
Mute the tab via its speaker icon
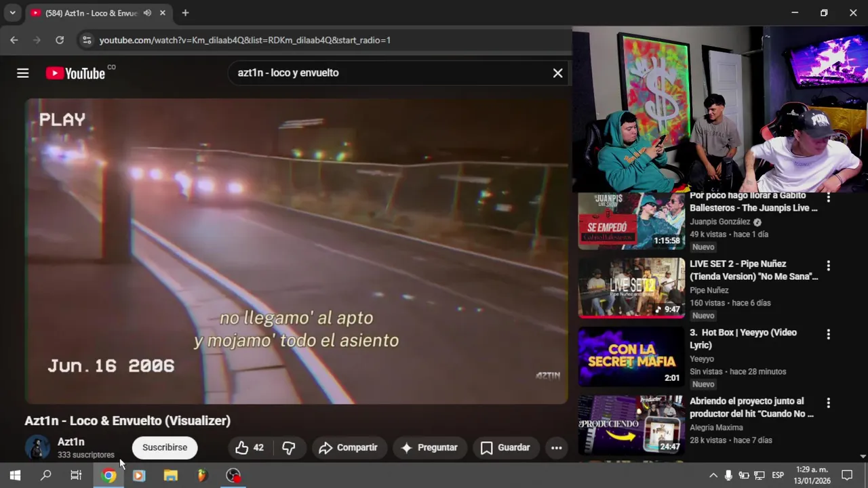pyautogui.click(x=147, y=13)
